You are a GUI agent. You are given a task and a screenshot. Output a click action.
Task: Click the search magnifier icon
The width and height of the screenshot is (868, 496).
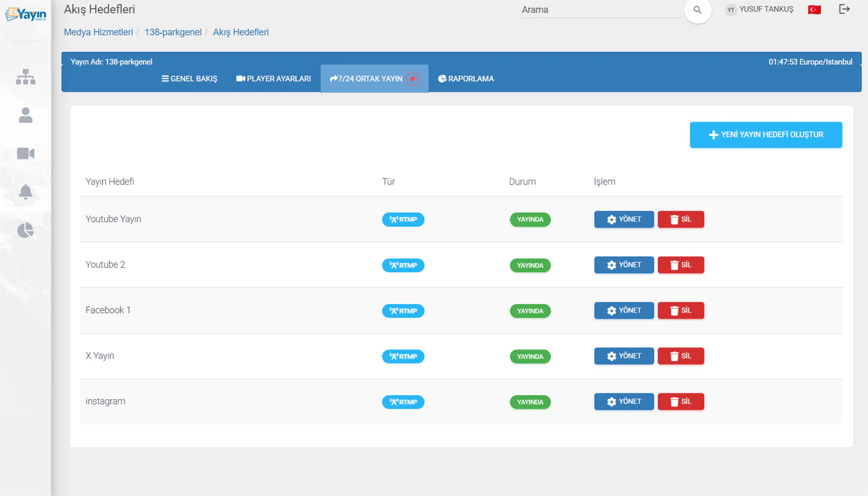698,10
